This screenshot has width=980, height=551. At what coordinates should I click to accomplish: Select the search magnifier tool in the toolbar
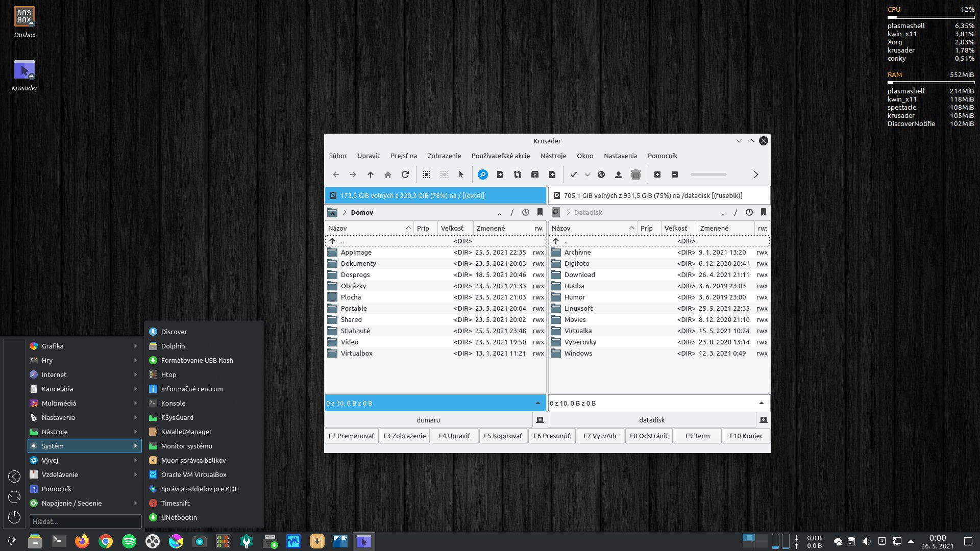coord(482,174)
